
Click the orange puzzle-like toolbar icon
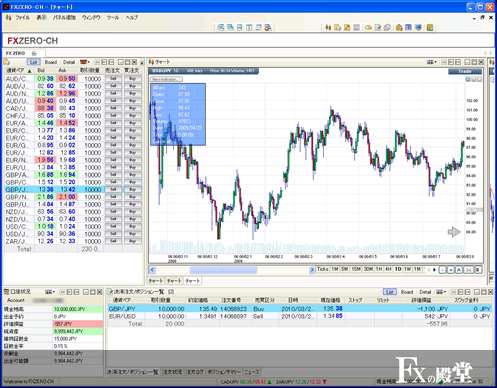(347, 27)
